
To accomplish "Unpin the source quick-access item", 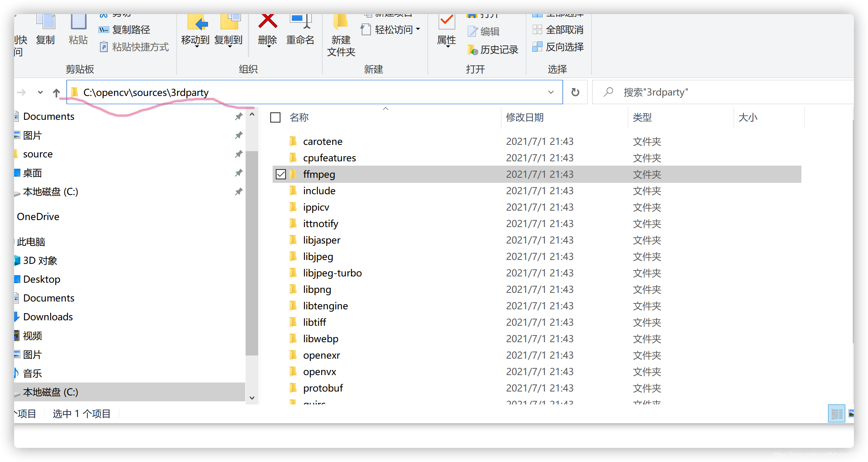I will click(239, 154).
